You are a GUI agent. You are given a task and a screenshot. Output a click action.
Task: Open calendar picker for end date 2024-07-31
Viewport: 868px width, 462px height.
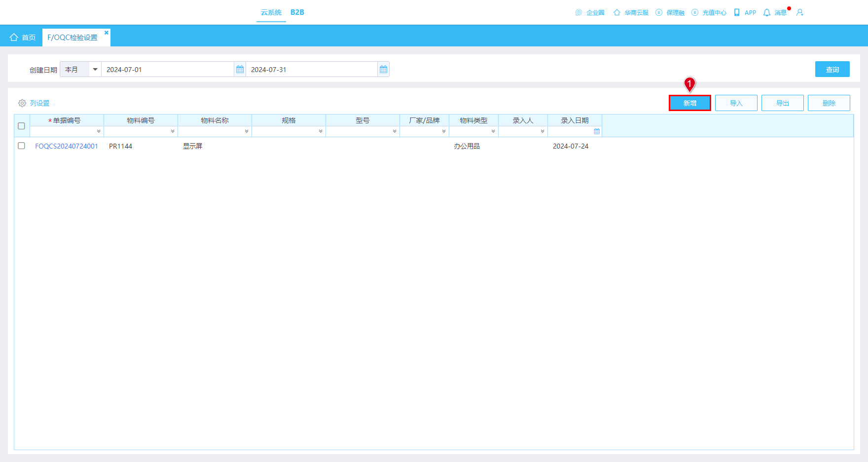(x=383, y=70)
